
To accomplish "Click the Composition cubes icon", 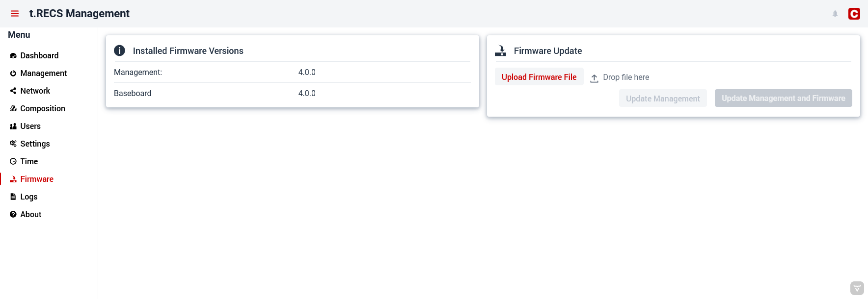I will pyautogui.click(x=13, y=109).
